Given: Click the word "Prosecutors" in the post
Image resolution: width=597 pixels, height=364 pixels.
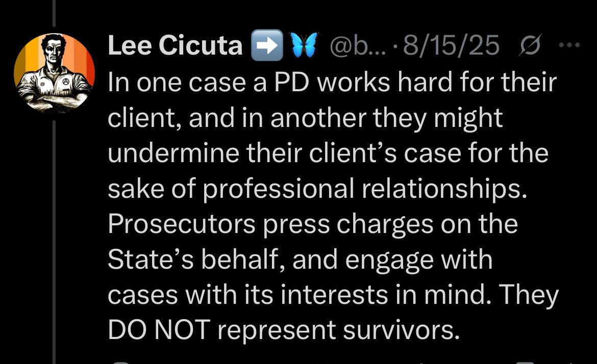Looking at the screenshot, I should [x=181, y=224].
